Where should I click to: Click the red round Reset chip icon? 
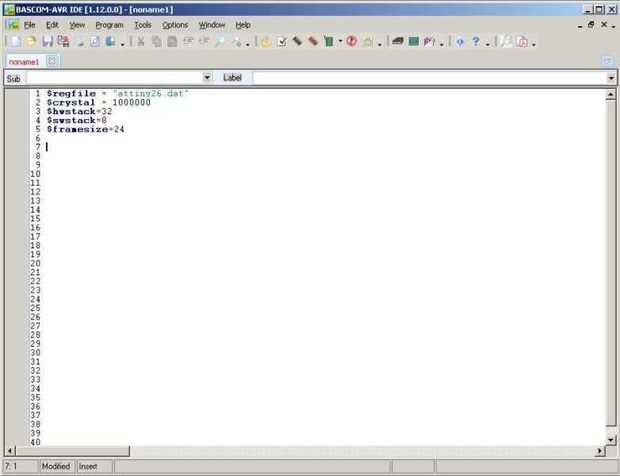(x=352, y=41)
